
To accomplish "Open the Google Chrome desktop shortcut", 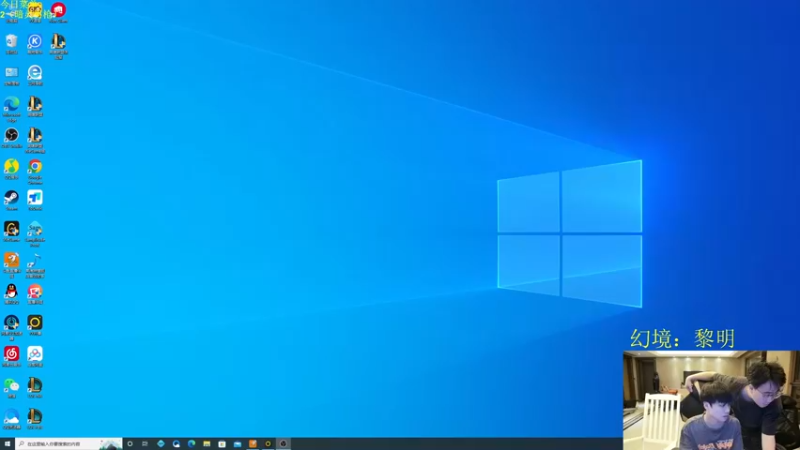I will pos(35,171).
